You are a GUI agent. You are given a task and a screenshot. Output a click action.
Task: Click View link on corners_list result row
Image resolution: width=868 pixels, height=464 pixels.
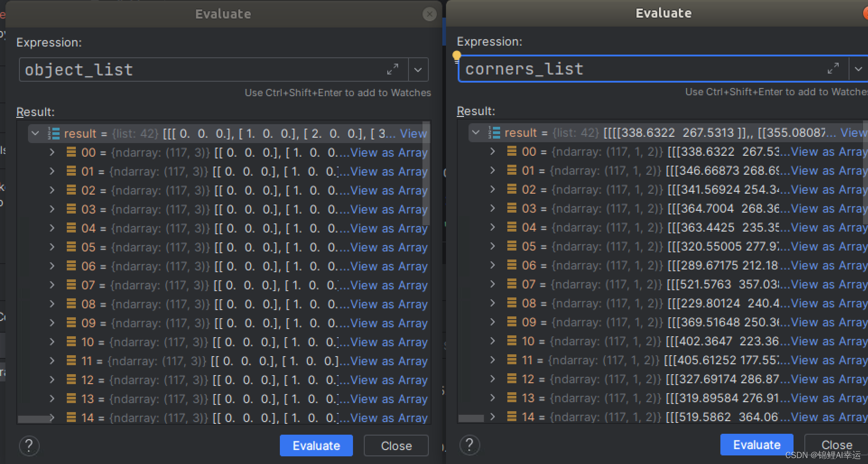pyautogui.click(x=853, y=133)
